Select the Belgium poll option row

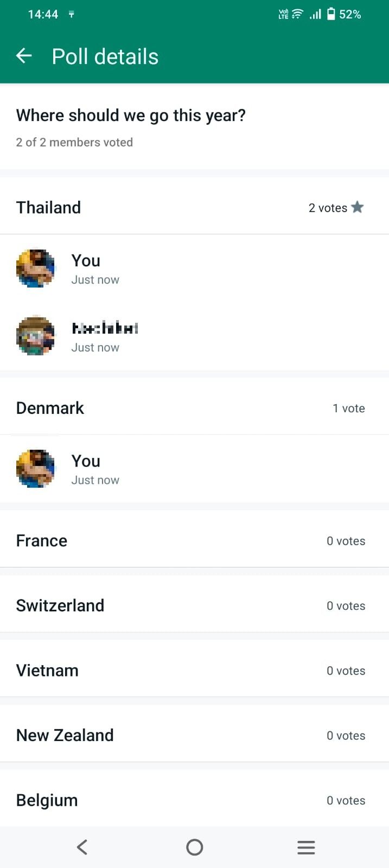(x=194, y=800)
